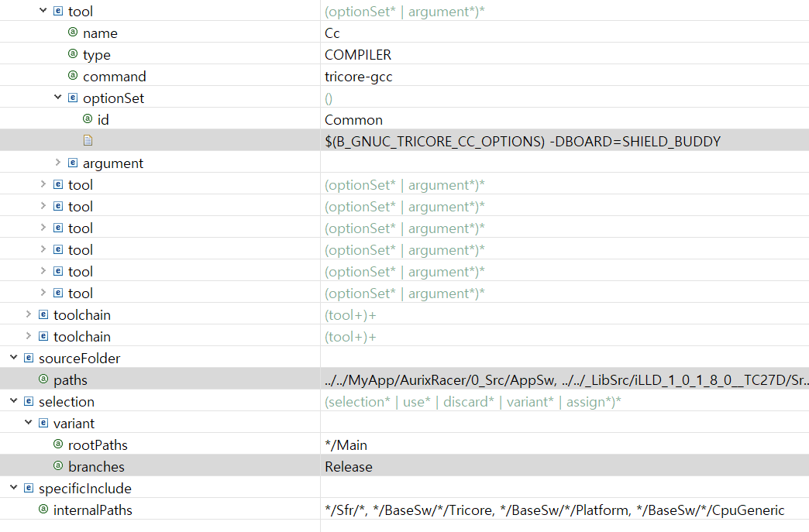This screenshot has width=809, height=532.
Task: Click the element icon beside variant
Action: click(43, 423)
